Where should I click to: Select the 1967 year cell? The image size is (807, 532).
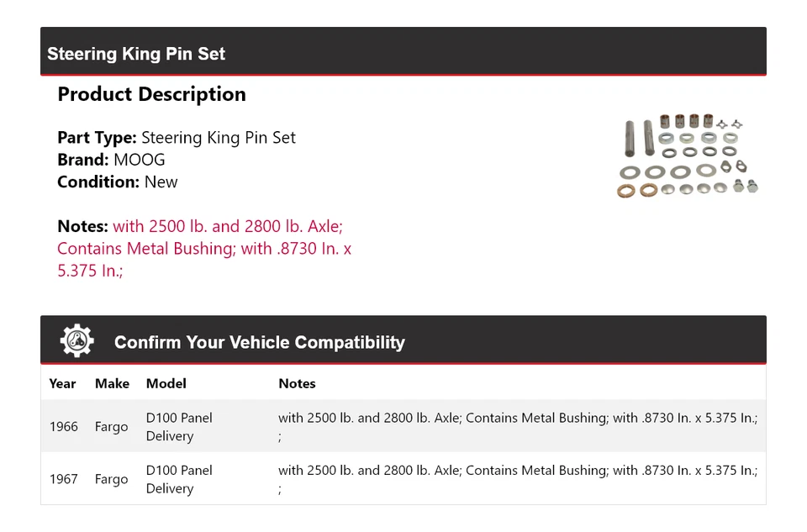pyautogui.click(x=63, y=479)
